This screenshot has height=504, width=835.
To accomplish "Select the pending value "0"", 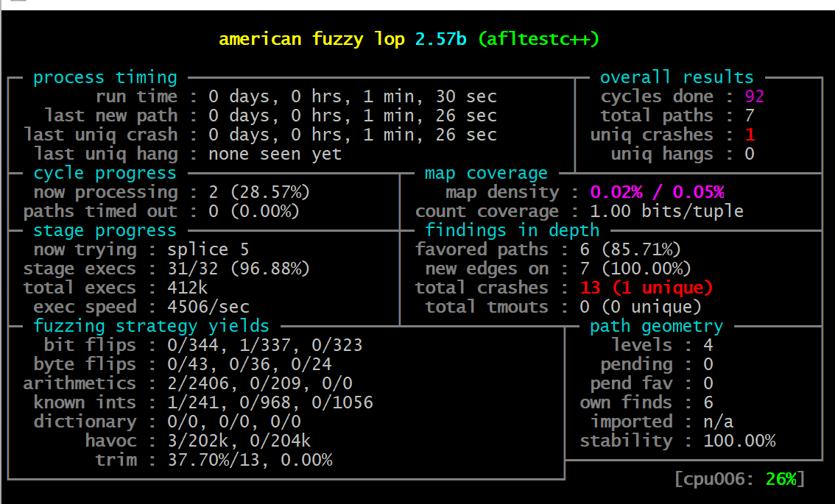I will click(708, 364).
